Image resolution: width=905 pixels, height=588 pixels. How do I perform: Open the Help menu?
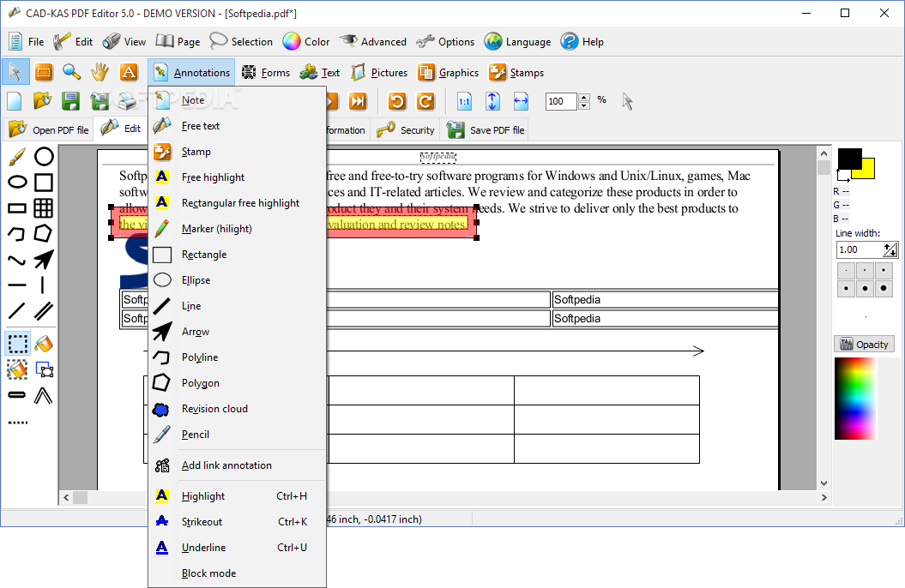[582, 41]
